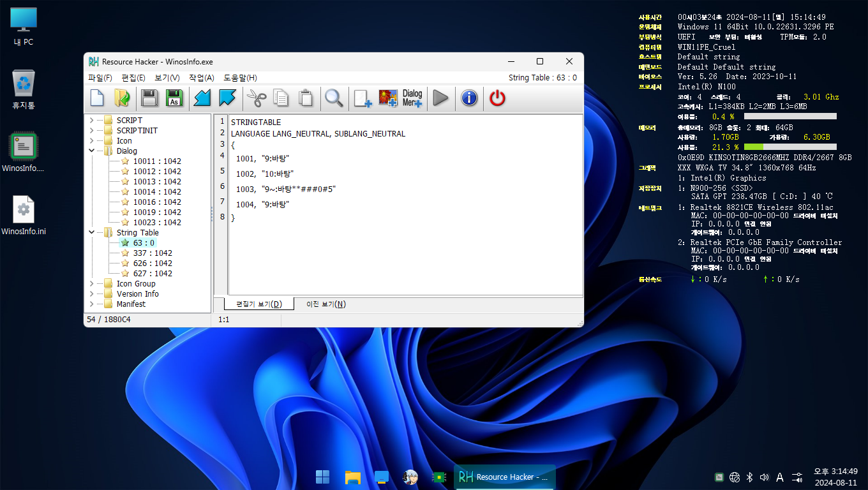This screenshot has height=490, width=868.
Task: Click the down-left blue arrow toolbar icon
Action: click(202, 98)
